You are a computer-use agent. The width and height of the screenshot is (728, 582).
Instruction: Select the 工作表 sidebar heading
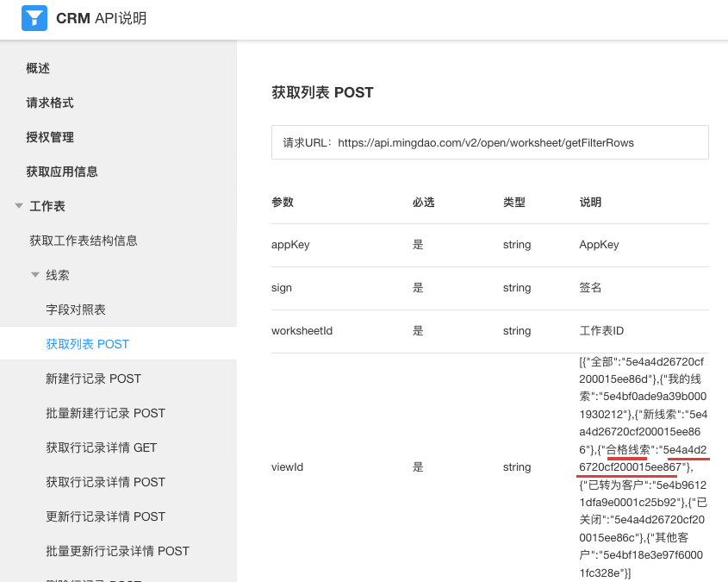click(x=47, y=206)
